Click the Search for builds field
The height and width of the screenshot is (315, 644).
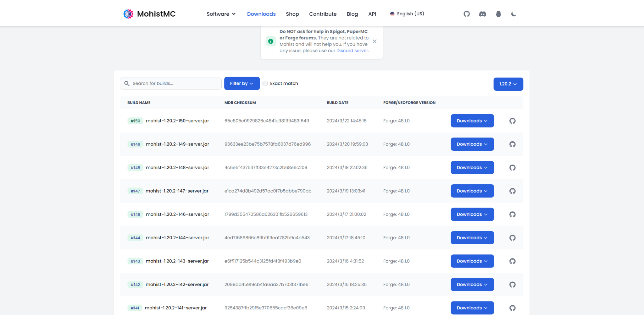(x=175, y=84)
